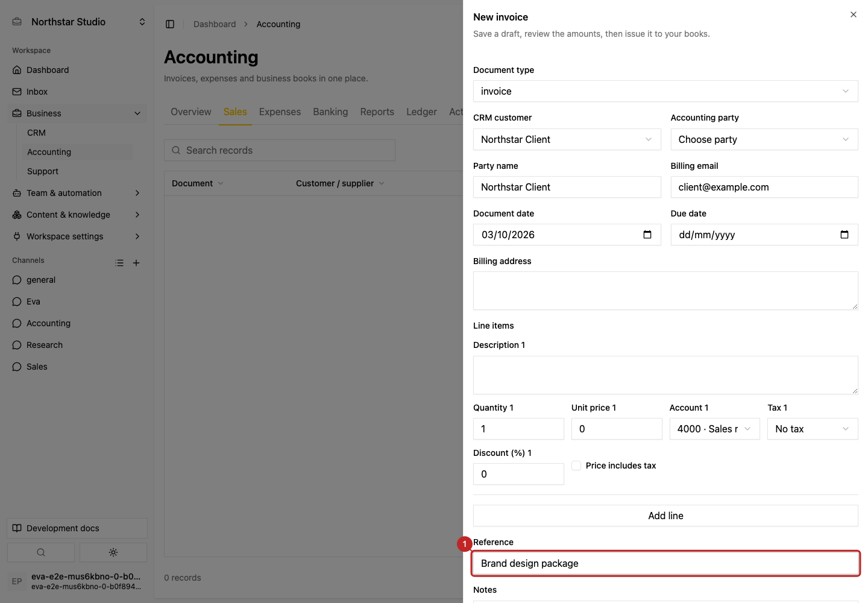Viewport: 868px width, 603px height.
Task: Enable Price includes tax checkbox
Action: point(576,466)
